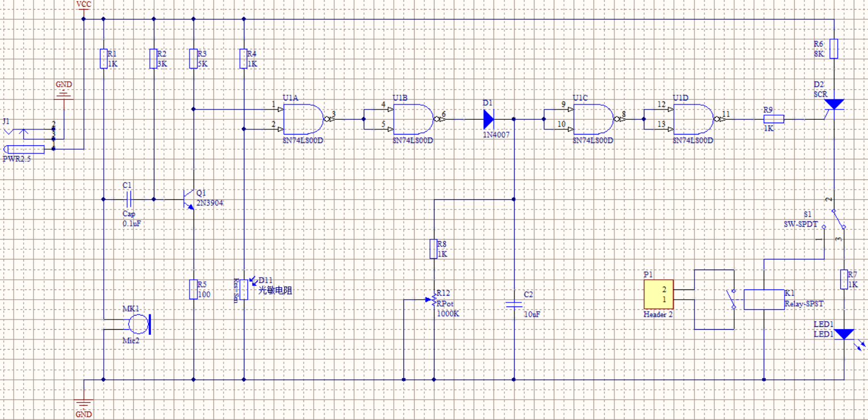This screenshot has height=420, width=868.
Task: Click the U1B designator label
Action: pyautogui.click(x=400, y=98)
